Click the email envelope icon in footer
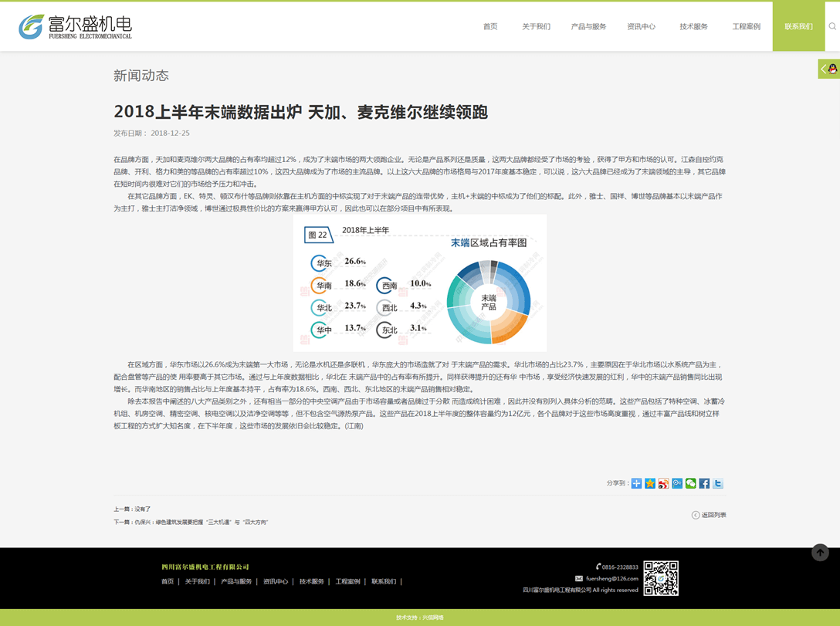Screen dimensions: 840x626 578,578
